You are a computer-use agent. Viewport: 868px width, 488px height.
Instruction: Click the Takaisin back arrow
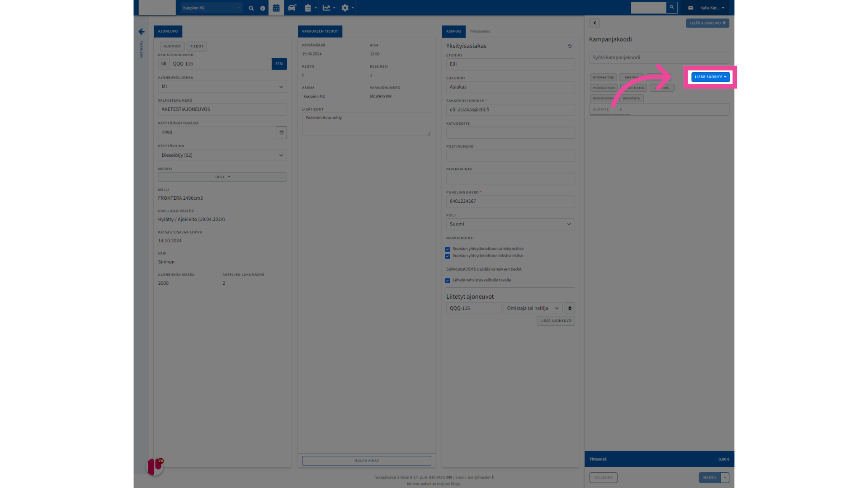pyautogui.click(x=142, y=32)
